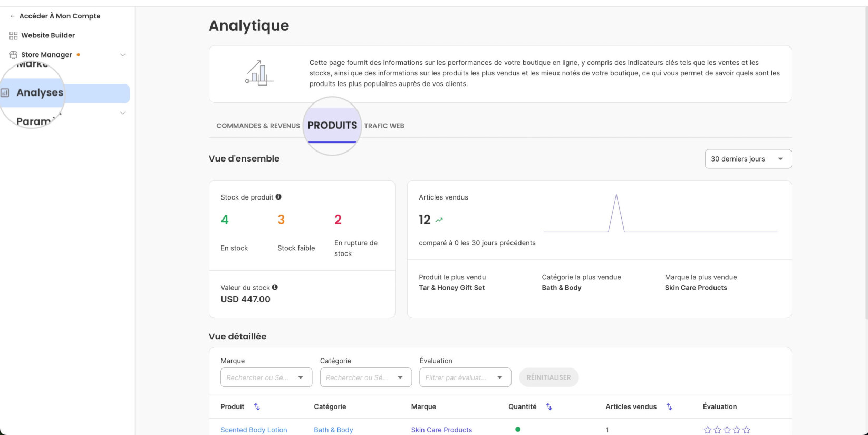The width and height of the screenshot is (868, 435).
Task: Click the Stock faible count 3
Action: [x=281, y=220]
